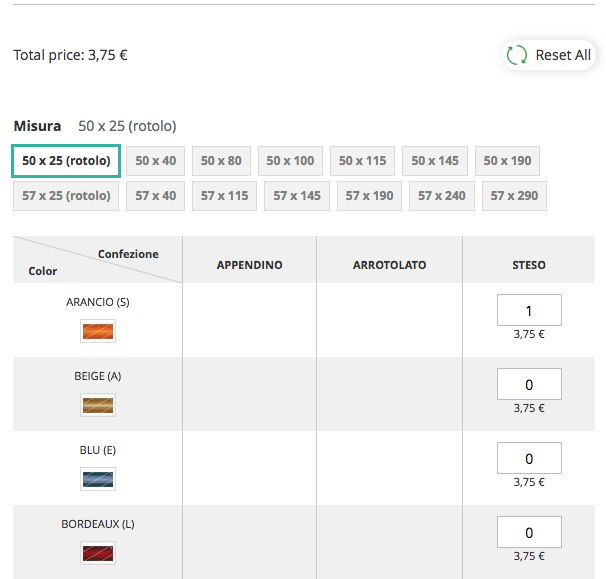Screen dimensions: 606x579
Task: Select the 57 x 25 (rotolo) size
Action: [66, 196]
